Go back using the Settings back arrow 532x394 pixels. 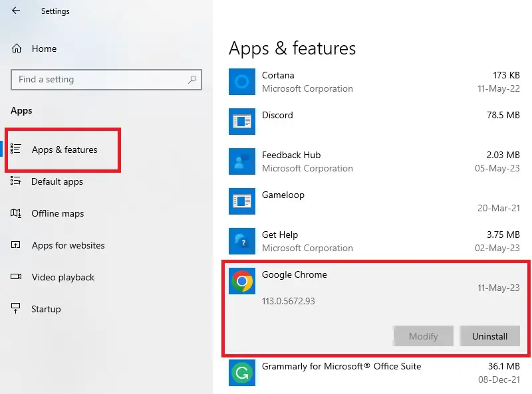tap(15, 11)
